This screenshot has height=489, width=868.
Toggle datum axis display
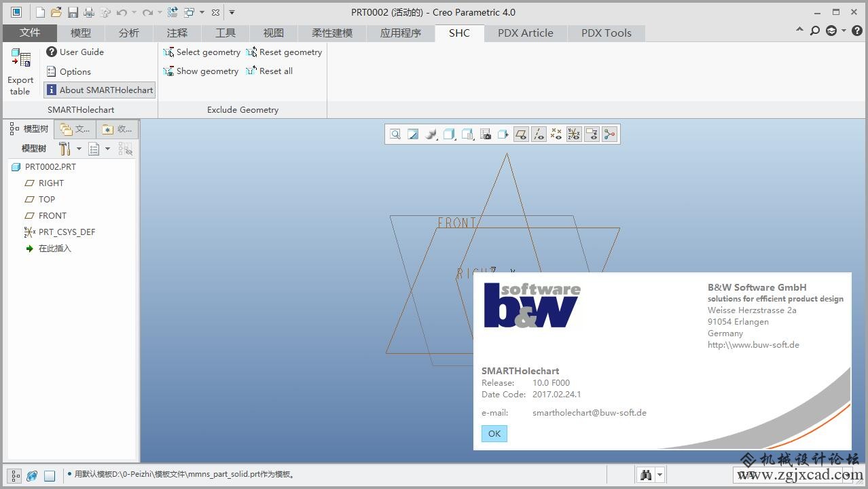click(539, 134)
